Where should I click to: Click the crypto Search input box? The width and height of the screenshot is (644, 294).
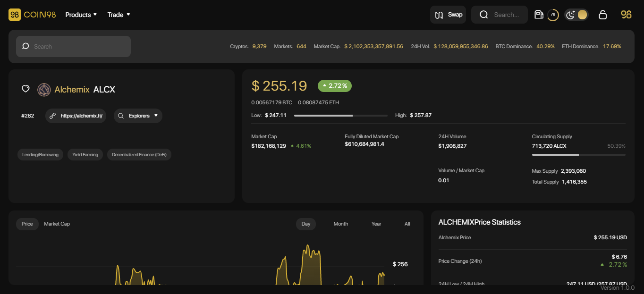[x=74, y=46]
